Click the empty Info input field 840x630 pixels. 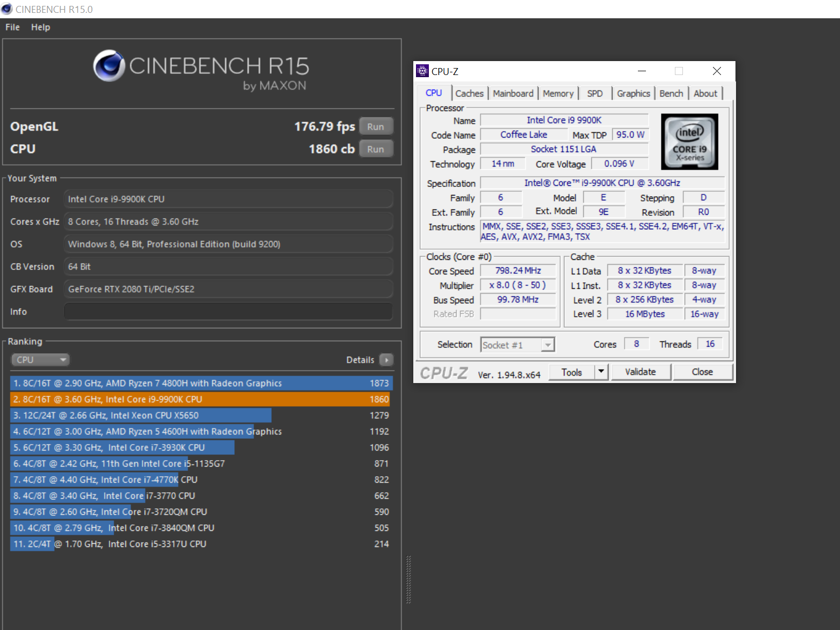pyautogui.click(x=228, y=311)
